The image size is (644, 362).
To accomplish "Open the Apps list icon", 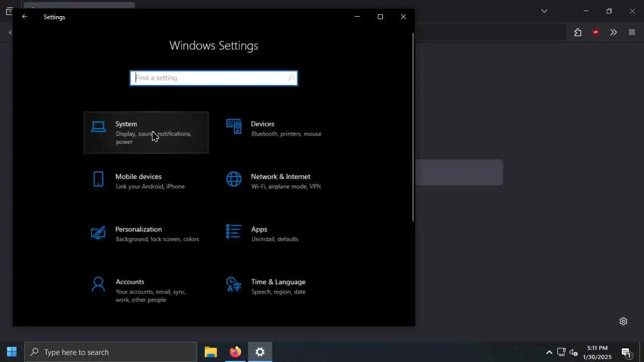I will pos(233,232).
